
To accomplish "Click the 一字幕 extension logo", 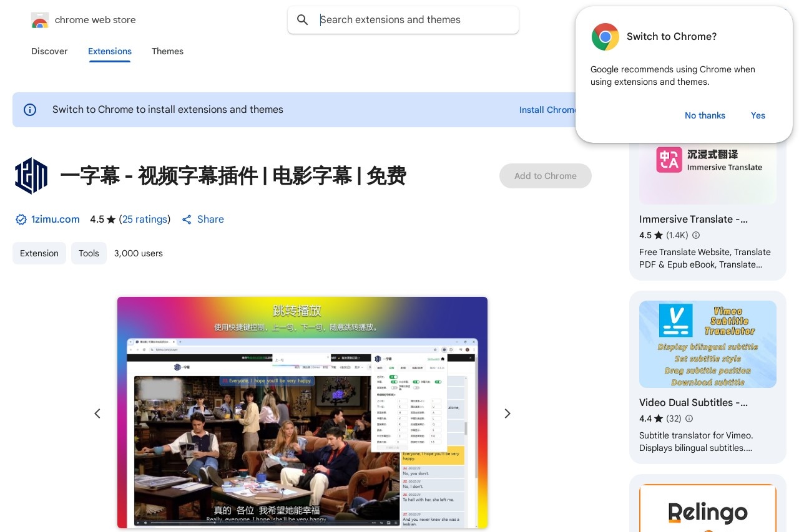I will click(31, 176).
